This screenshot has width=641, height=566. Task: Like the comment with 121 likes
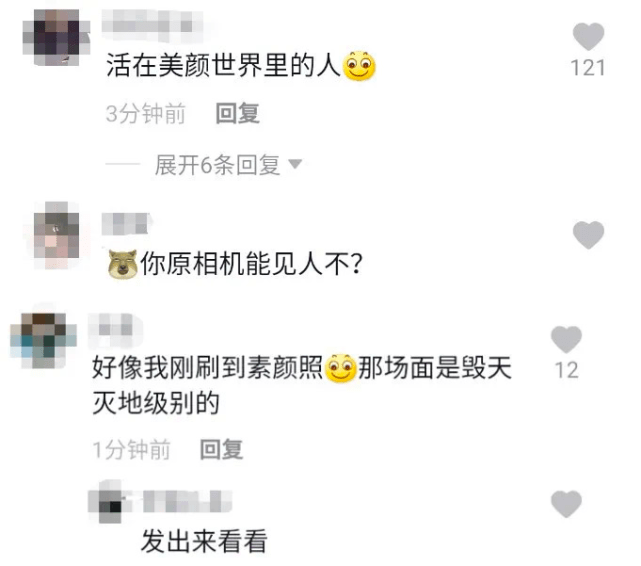pyautogui.click(x=588, y=36)
